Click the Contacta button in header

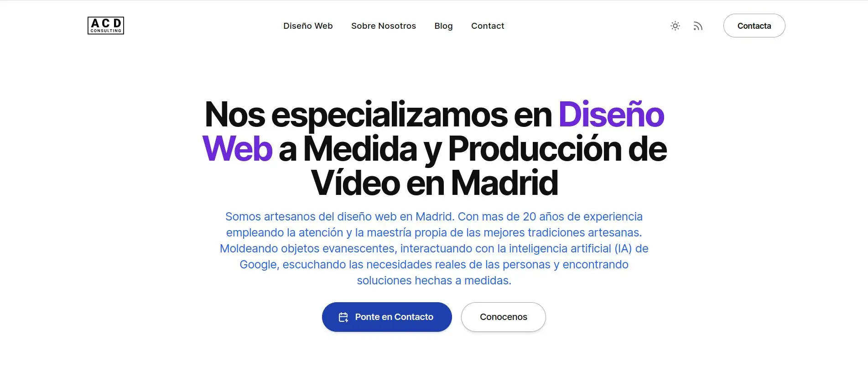pyautogui.click(x=754, y=26)
